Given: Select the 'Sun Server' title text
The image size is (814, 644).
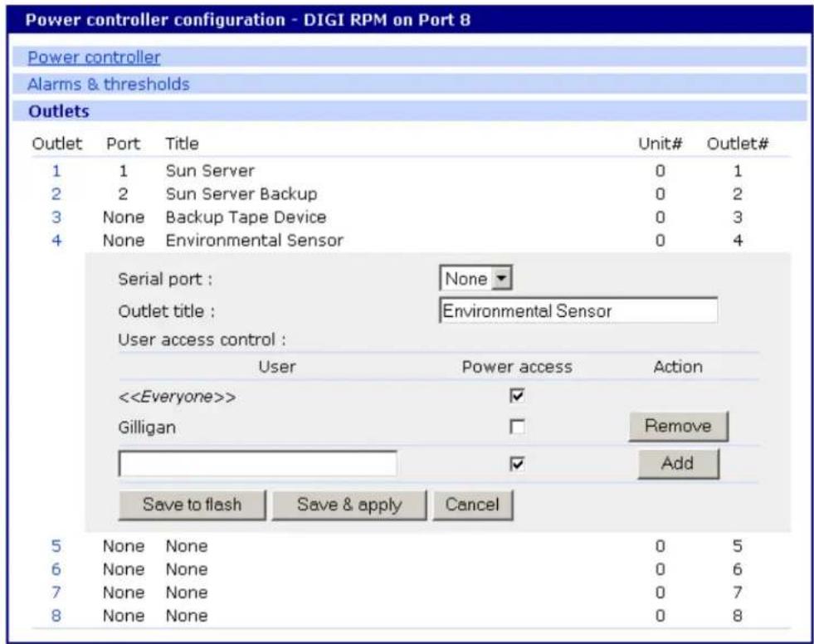Looking at the screenshot, I should [210, 171].
